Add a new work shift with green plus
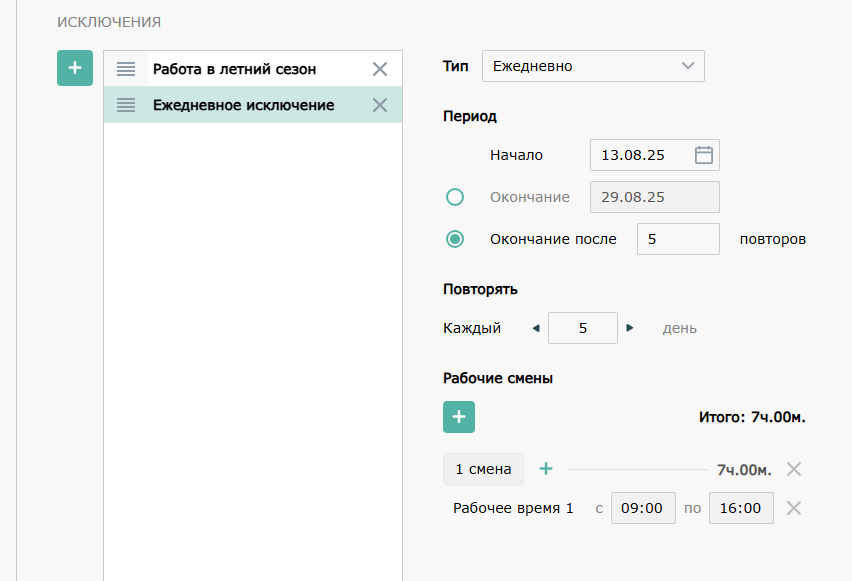852x581 pixels. click(x=459, y=417)
